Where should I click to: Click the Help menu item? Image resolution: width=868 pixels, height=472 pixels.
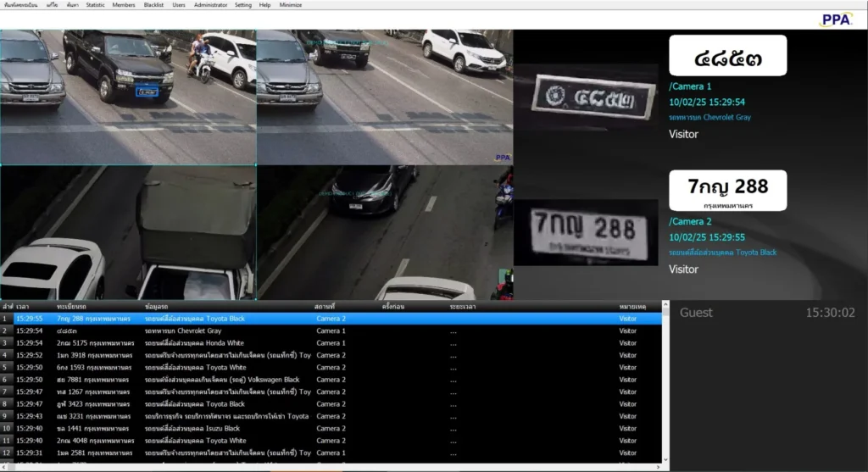click(264, 4)
